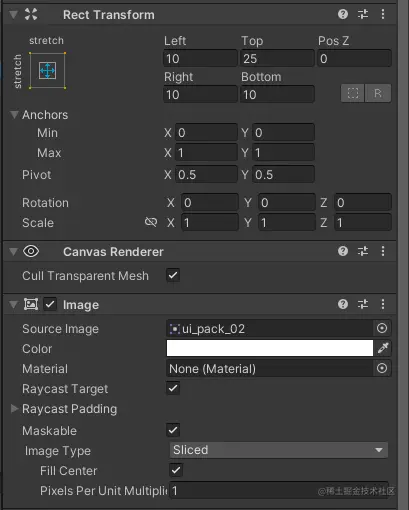Click the Image component presets icon
Screen dimensions: 409x510
(x=363, y=304)
